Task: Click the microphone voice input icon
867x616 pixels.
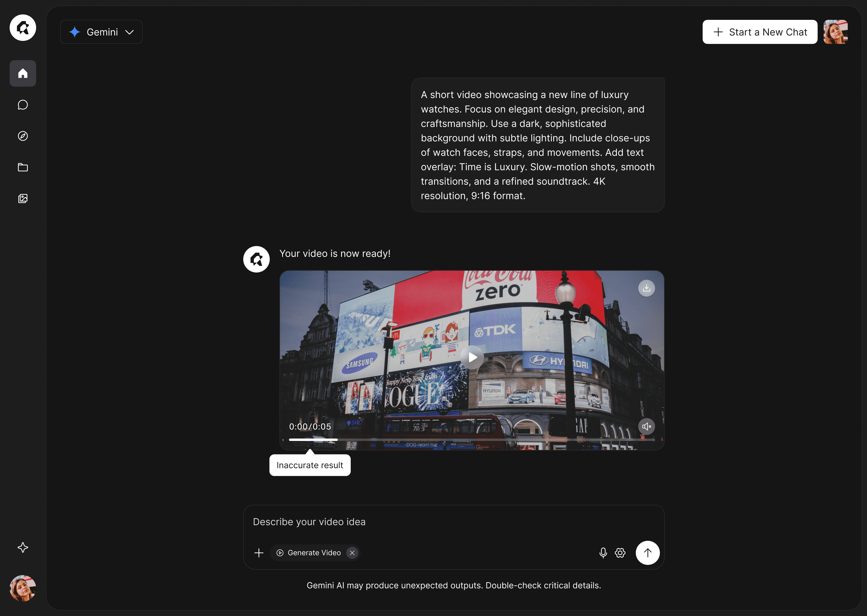Action: pyautogui.click(x=603, y=553)
